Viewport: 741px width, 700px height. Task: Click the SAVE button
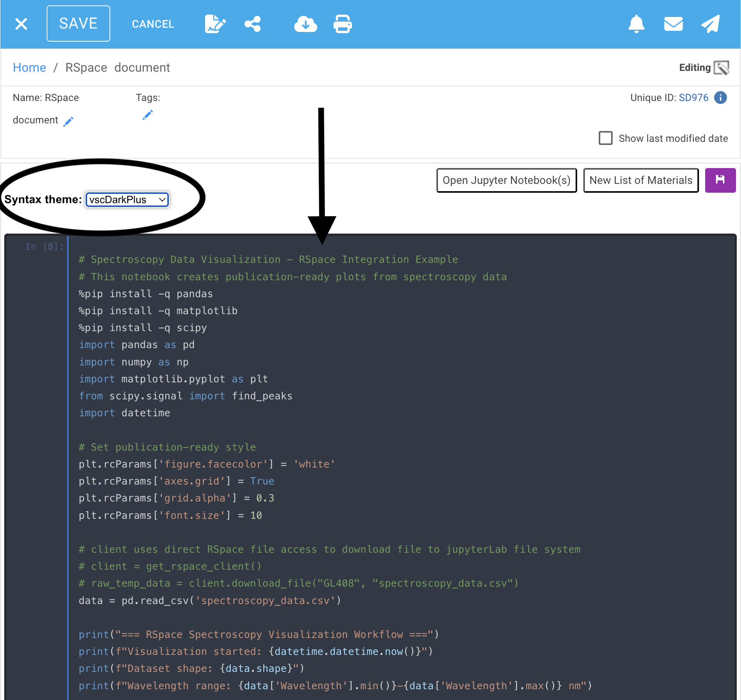[x=78, y=24]
